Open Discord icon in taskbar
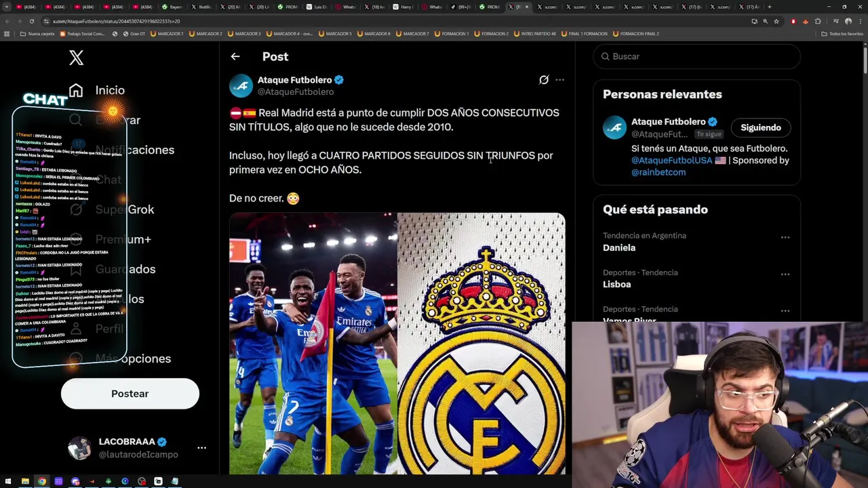This screenshot has width=868, height=488. 75,481
